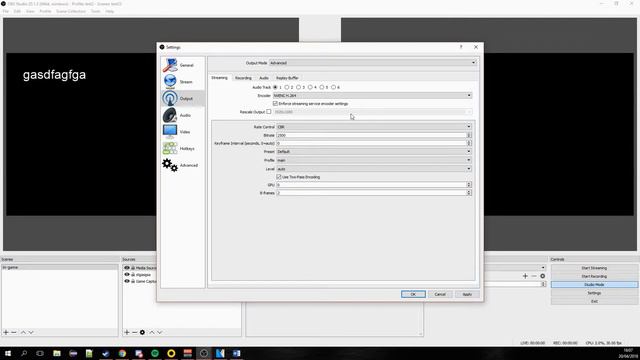
Task: Switch to the Audio output tab
Action: click(264, 78)
